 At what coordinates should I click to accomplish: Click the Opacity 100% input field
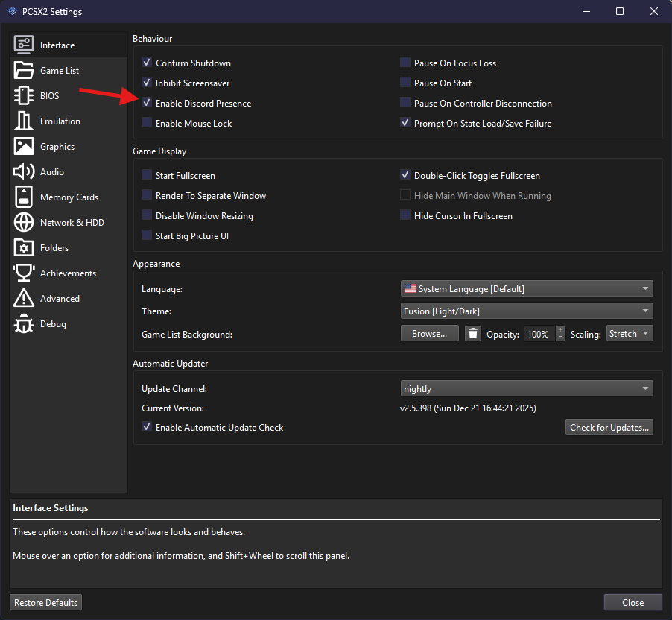coord(540,334)
